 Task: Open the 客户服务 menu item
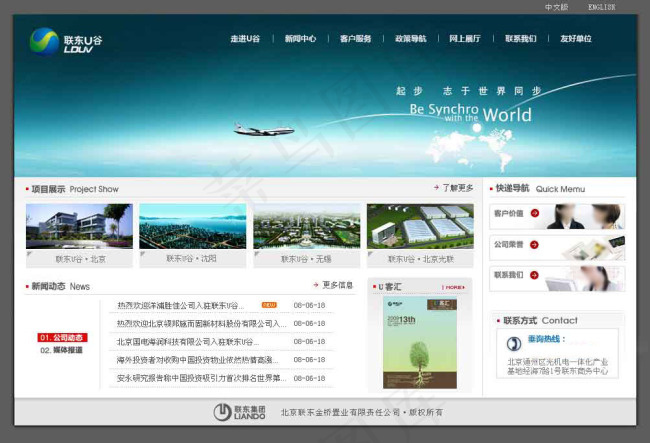355,39
